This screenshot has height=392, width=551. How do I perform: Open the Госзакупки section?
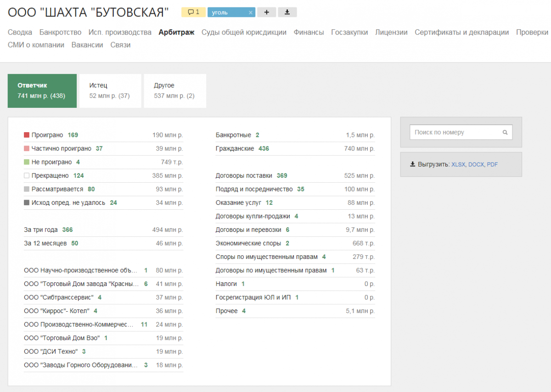click(349, 32)
